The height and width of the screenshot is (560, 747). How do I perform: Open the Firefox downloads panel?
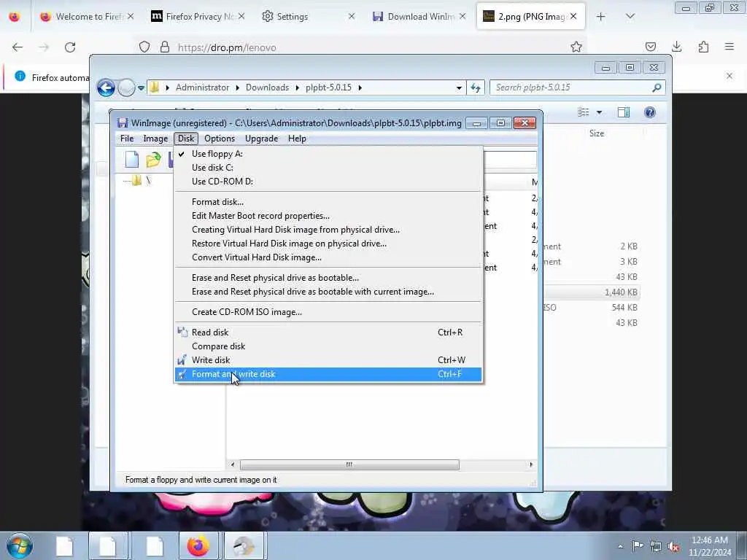click(676, 47)
